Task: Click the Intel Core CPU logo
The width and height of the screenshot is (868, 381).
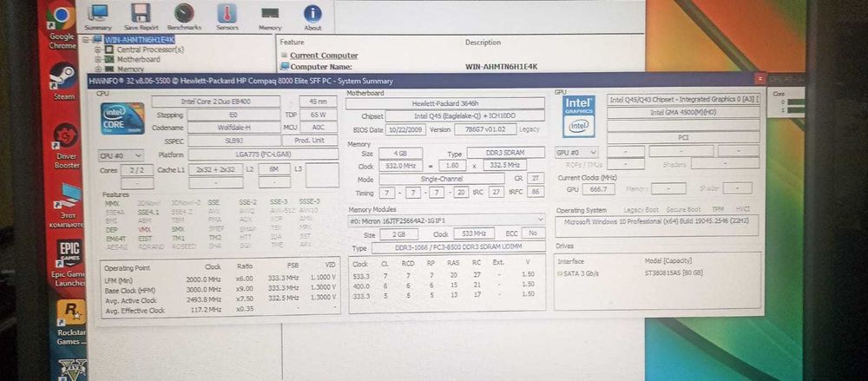Action: 123,118
